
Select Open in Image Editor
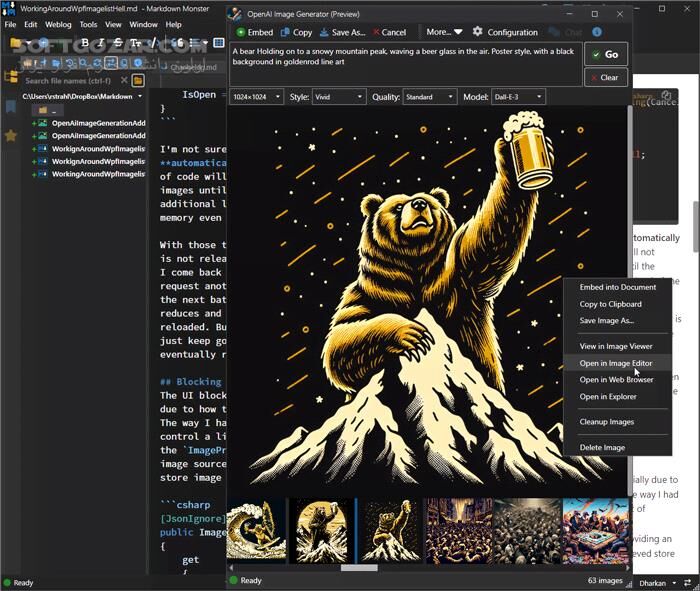616,363
